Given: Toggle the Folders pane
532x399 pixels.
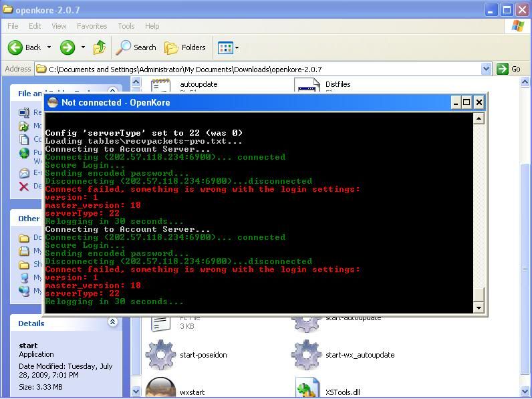Looking at the screenshot, I should pos(185,47).
